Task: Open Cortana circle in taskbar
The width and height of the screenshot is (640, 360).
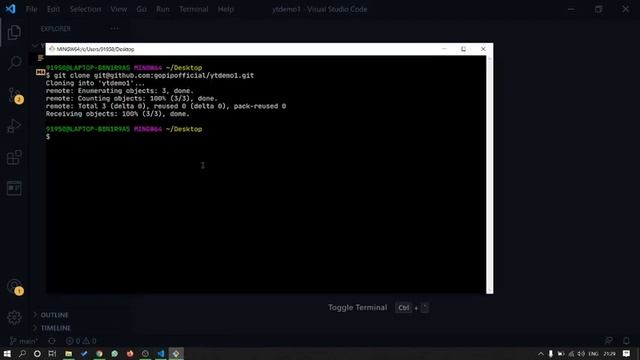Action: click(x=37, y=353)
